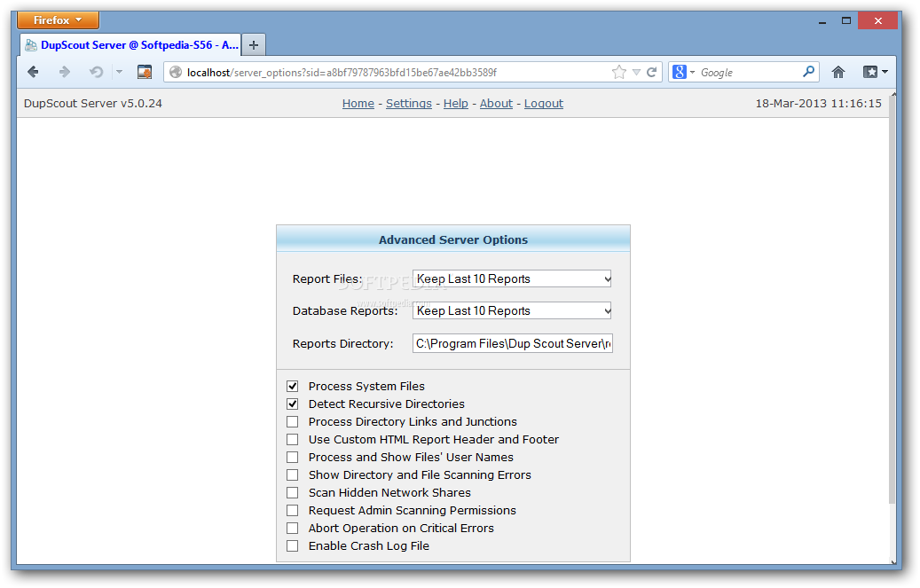Open the Settings link
Viewport: 920px width, 588px height.
(x=408, y=103)
